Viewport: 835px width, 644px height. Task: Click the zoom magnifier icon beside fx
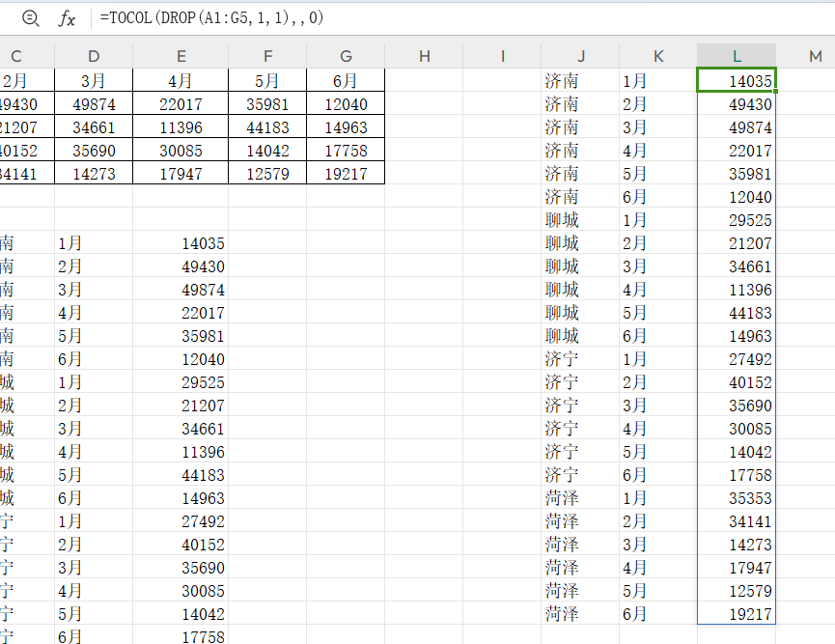[x=30, y=18]
